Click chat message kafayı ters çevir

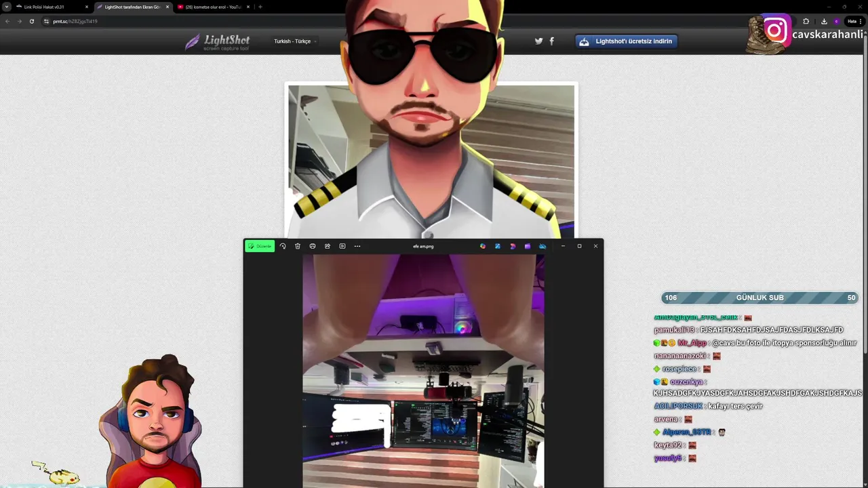pos(735,406)
